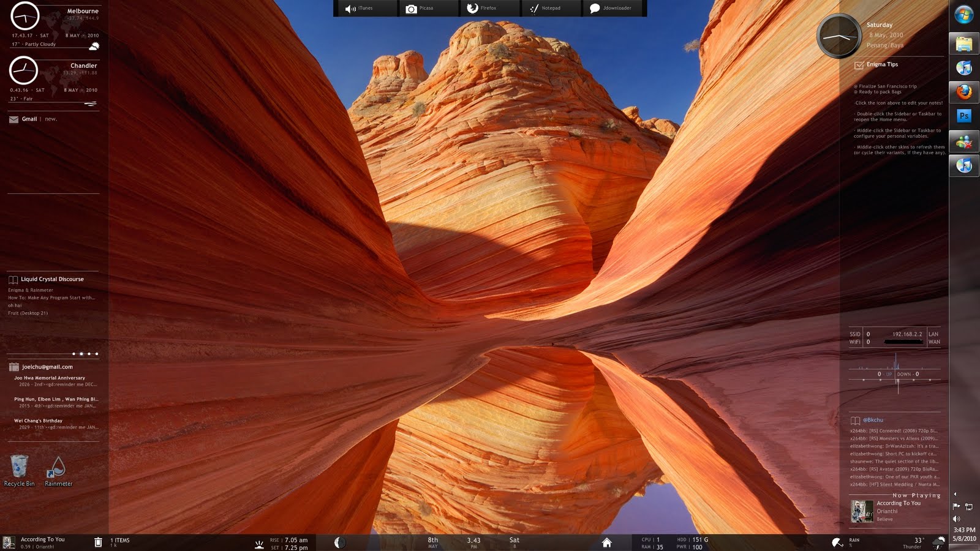The height and width of the screenshot is (551, 980).
Task: Collapse the Now Playing panel via its arrow
Action: click(x=955, y=494)
